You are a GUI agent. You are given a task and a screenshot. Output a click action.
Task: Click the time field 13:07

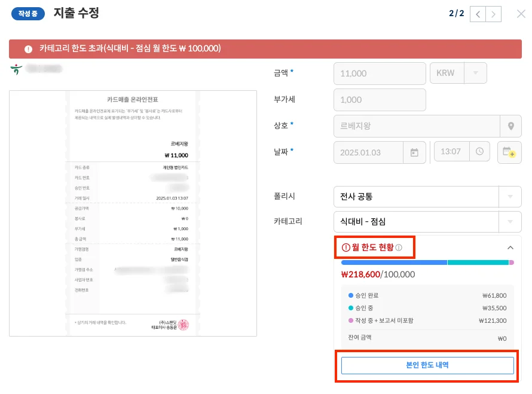pyautogui.click(x=452, y=151)
